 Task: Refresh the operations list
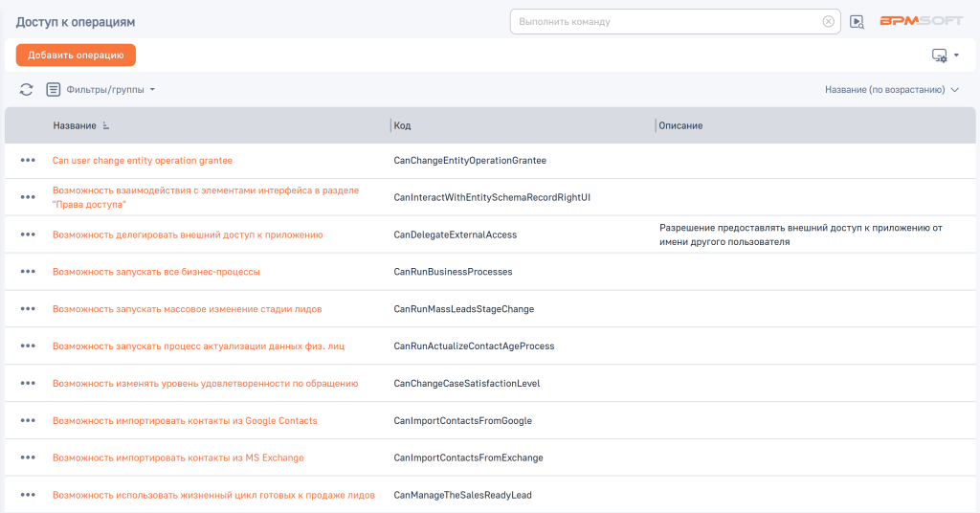tap(26, 89)
